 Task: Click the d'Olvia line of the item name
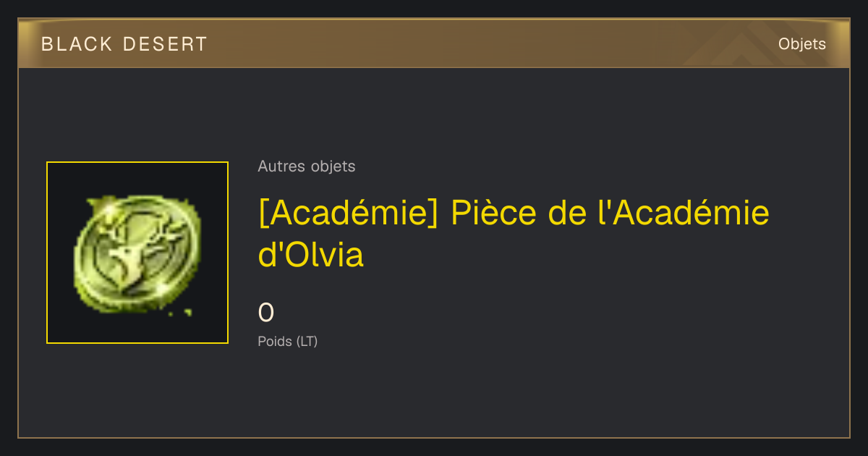311,255
